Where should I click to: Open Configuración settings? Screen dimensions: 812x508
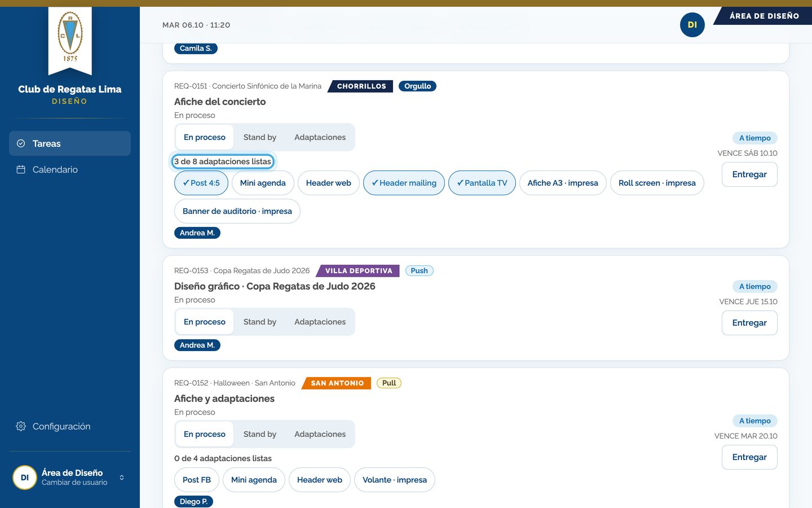(70, 426)
